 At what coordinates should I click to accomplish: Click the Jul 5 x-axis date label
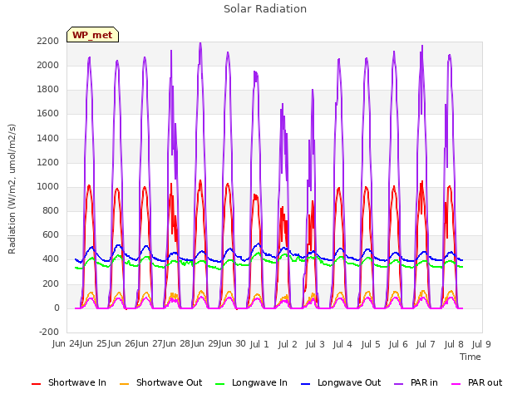371,344
